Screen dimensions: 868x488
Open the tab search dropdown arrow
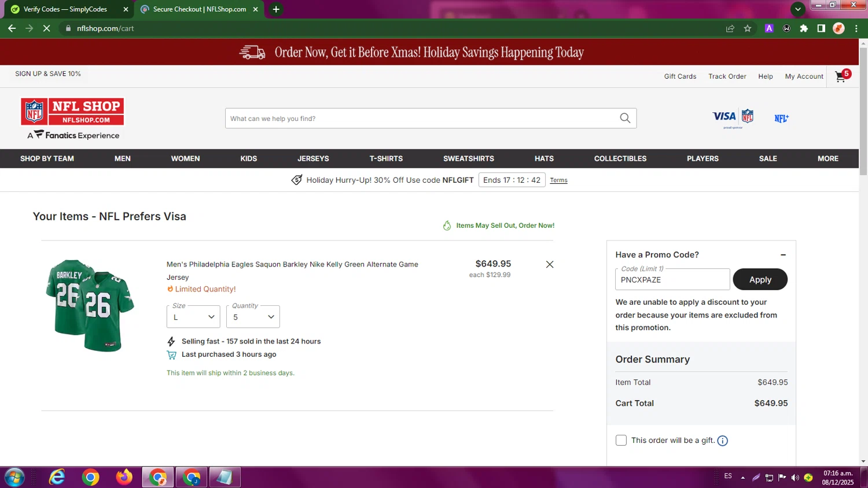pyautogui.click(x=797, y=9)
